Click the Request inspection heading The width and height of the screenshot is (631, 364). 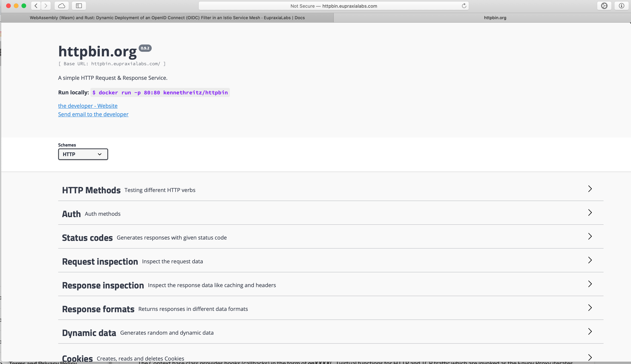click(100, 262)
